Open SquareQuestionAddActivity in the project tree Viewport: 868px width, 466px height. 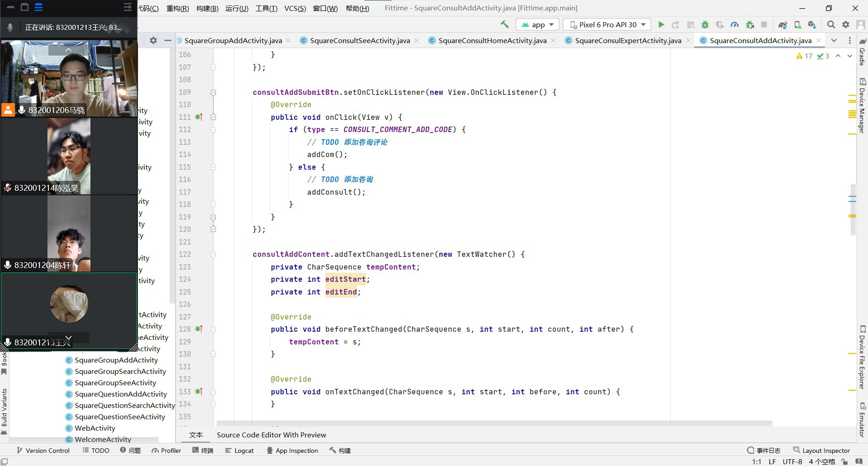point(121,394)
